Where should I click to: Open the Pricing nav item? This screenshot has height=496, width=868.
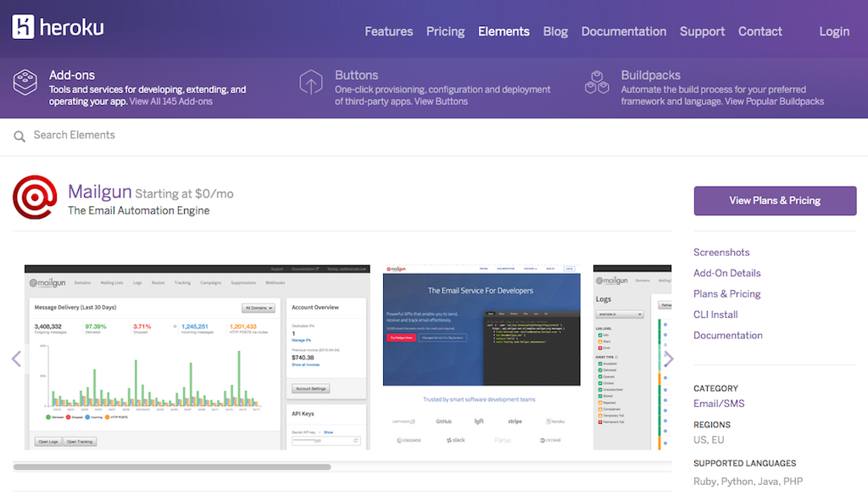point(445,31)
